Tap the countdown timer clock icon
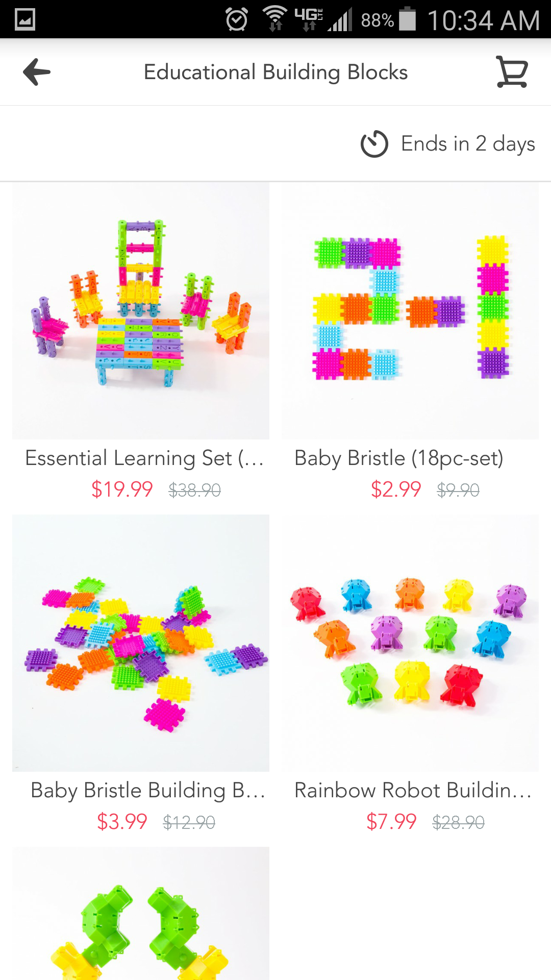Viewport: 551px width, 980px height. click(x=374, y=144)
